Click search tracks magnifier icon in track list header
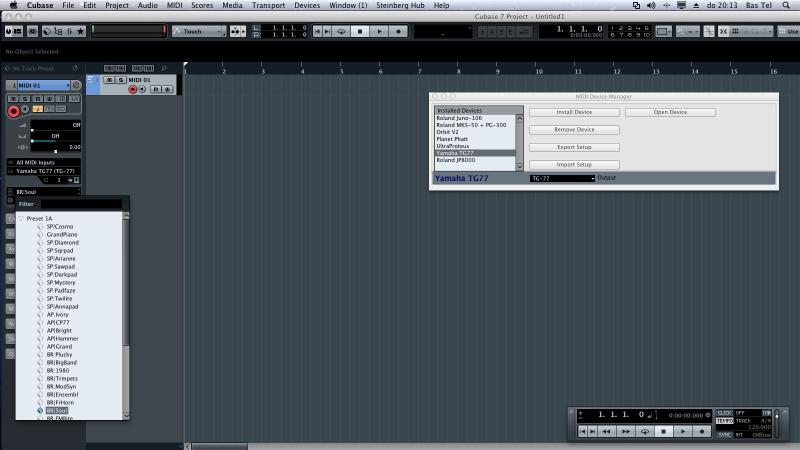The width and height of the screenshot is (800, 450). (x=164, y=68)
